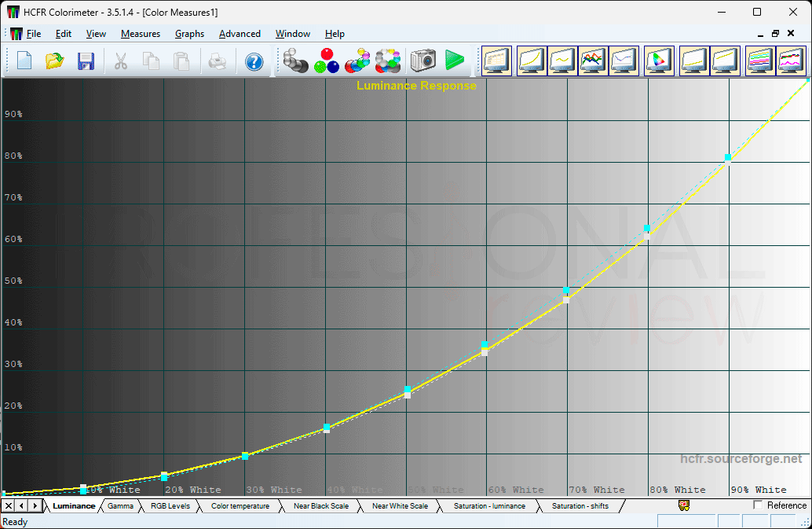Switch to the Gamma tab
Image resolution: width=812 pixels, height=529 pixels.
pos(120,505)
